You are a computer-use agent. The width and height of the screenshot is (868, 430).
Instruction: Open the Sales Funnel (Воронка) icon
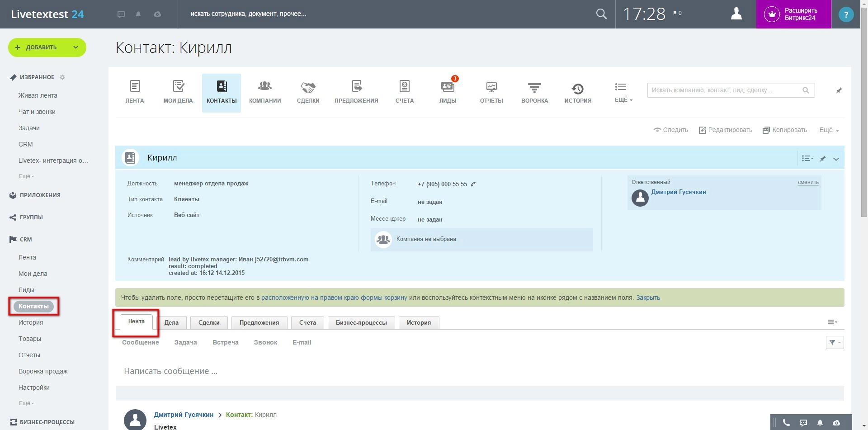point(534,87)
